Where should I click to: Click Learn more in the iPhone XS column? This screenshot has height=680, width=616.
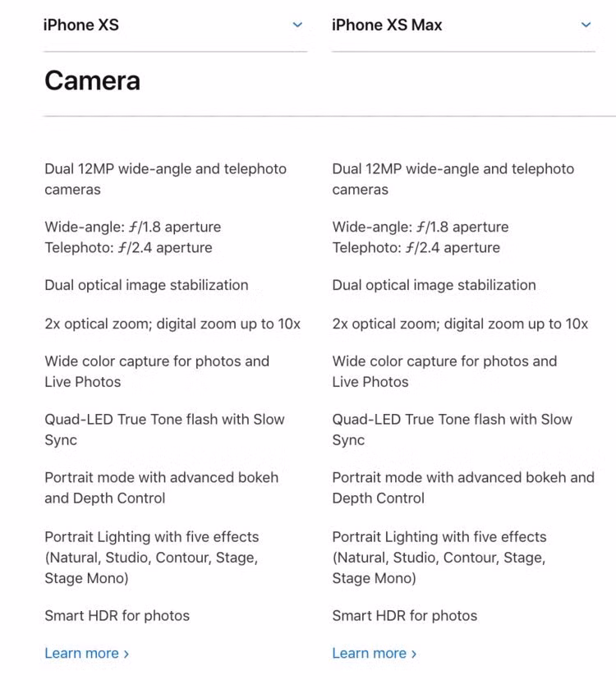click(x=81, y=653)
